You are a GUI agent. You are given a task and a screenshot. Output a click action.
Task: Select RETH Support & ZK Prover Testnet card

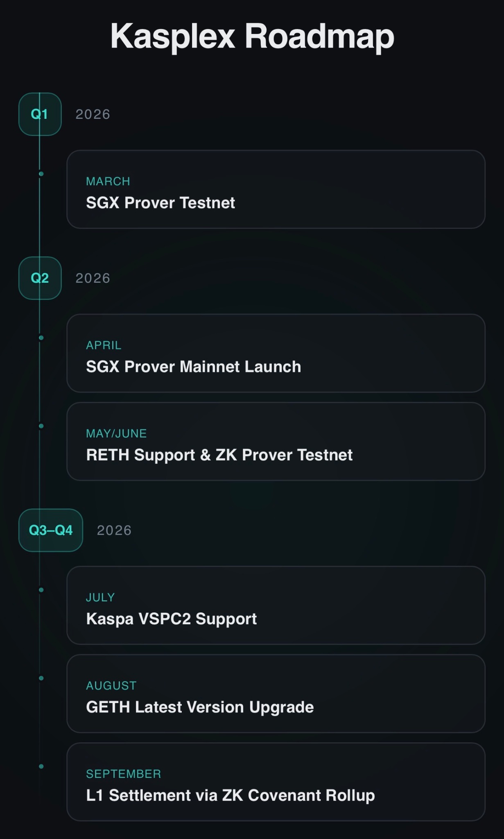pyautogui.click(x=276, y=441)
